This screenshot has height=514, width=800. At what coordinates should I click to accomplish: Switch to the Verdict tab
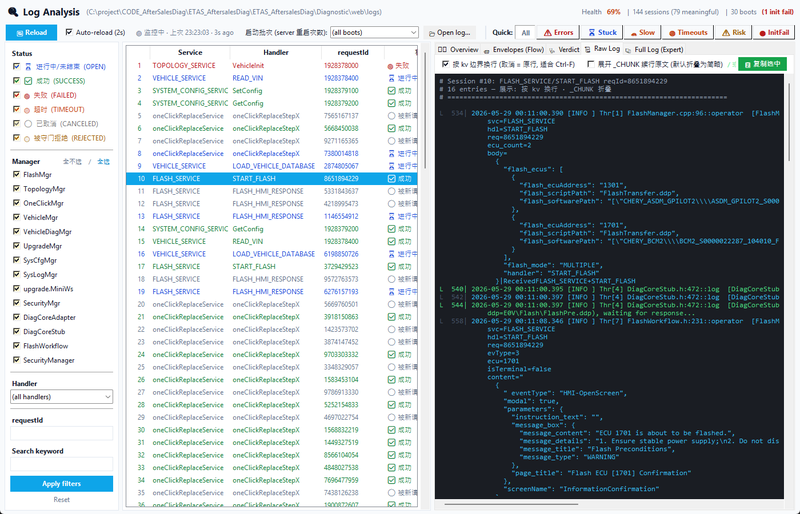(x=564, y=50)
